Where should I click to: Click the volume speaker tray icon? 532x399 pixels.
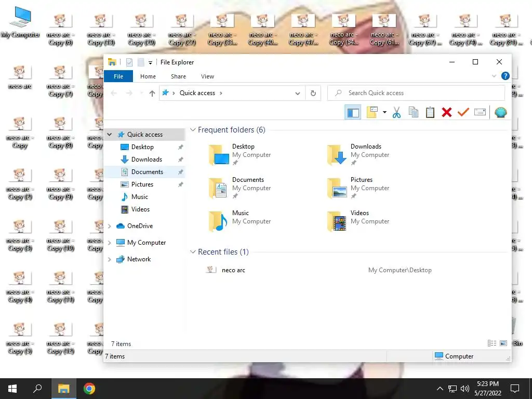click(465, 389)
